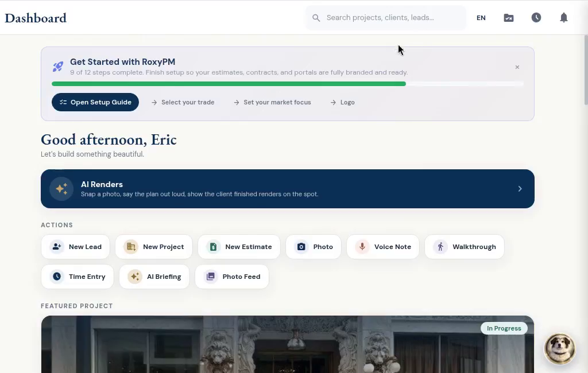Open AI Briefing
This screenshot has width=588, height=373.
coord(154,277)
